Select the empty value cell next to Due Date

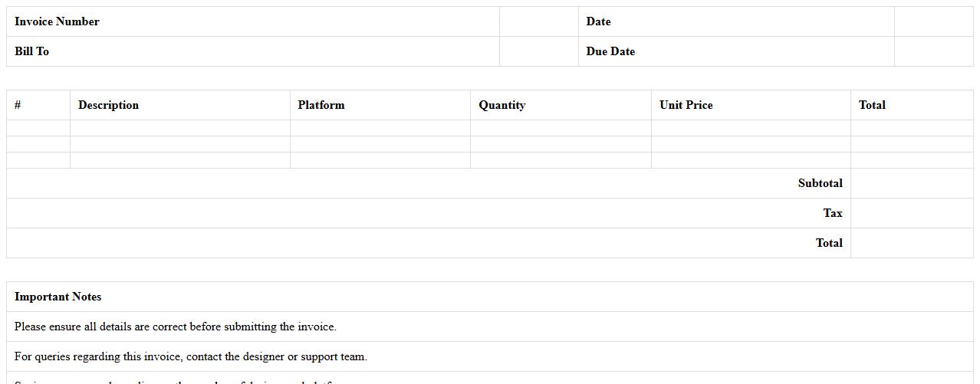932,51
